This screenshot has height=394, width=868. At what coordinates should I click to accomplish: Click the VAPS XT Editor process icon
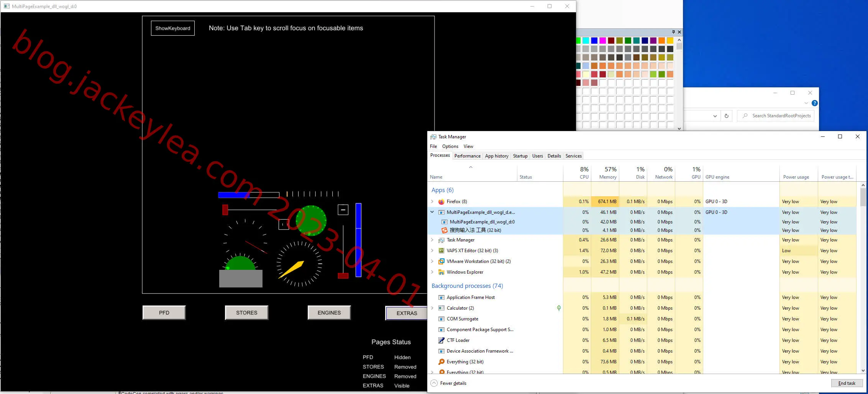[x=441, y=251]
